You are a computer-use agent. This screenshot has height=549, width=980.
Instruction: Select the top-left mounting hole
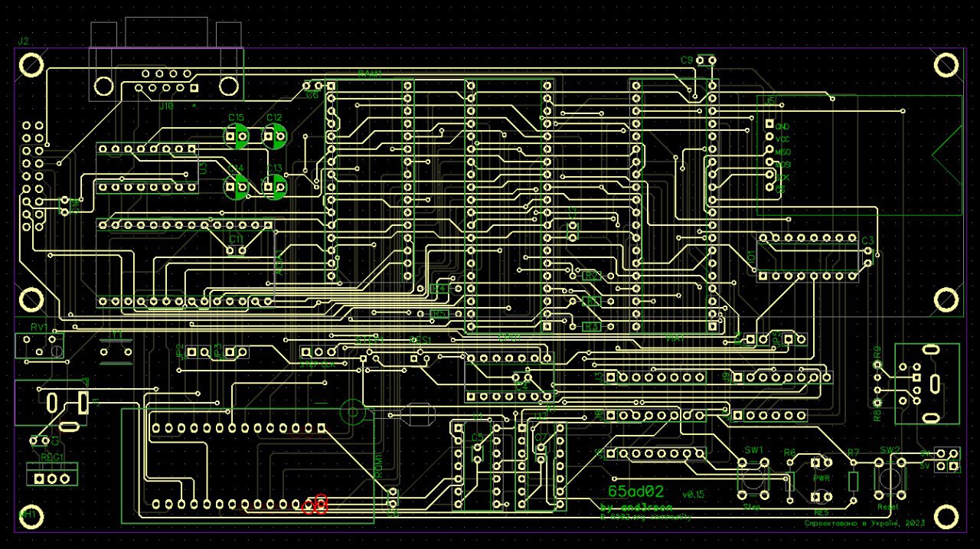pos(31,67)
